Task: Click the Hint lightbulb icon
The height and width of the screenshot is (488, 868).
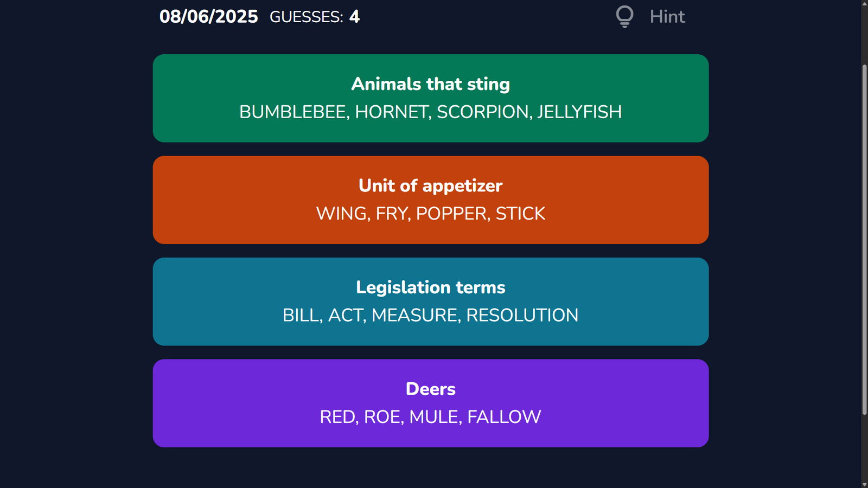Action: coord(624,16)
